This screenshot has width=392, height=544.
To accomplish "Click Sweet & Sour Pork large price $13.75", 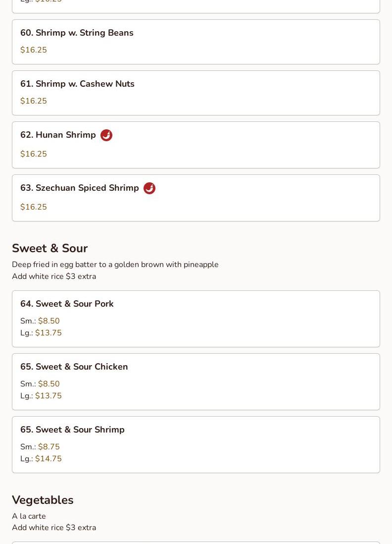I will 48,333.
